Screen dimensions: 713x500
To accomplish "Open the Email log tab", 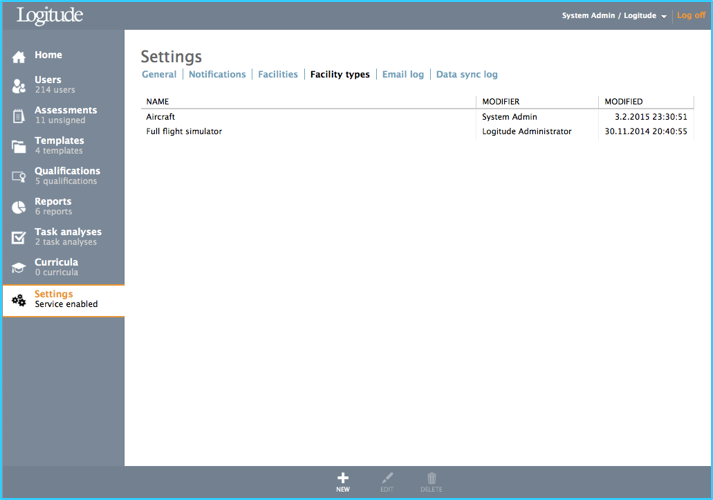I will pos(403,75).
